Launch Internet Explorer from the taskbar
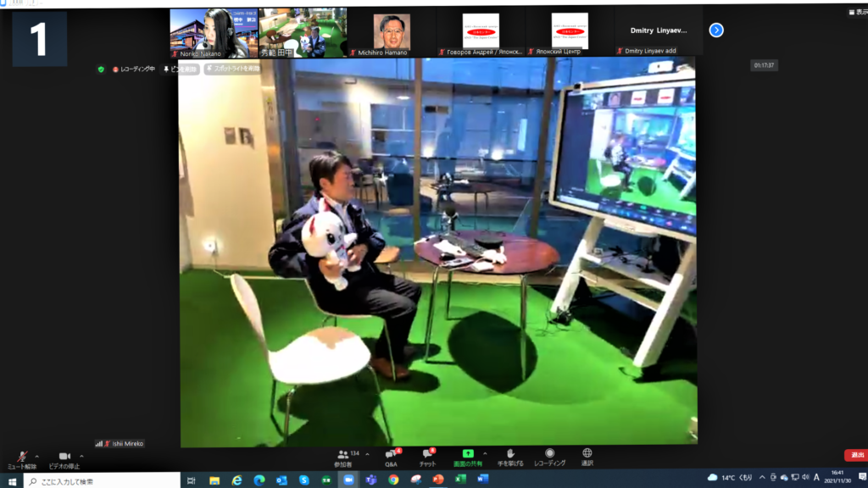This screenshot has height=488, width=868. tap(237, 480)
